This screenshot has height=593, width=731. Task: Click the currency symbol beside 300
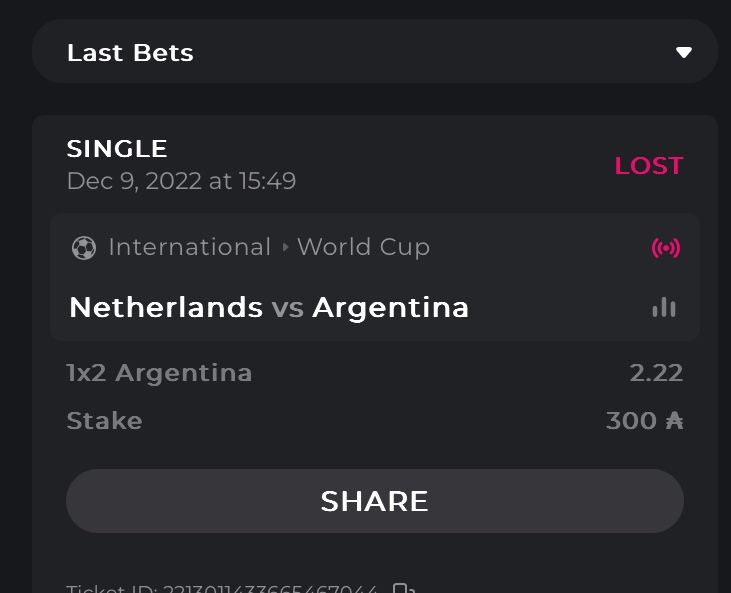pyautogui.click(x=674, y=421)
